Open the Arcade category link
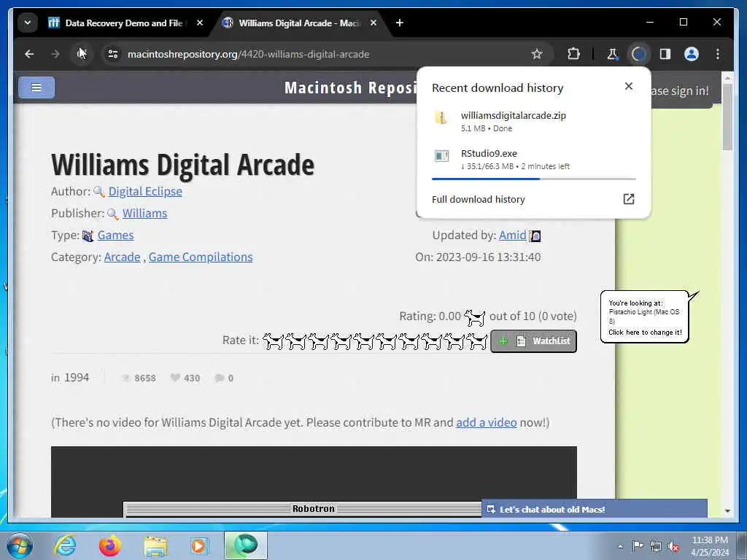This screenshot has width=747, height=560. (x=122, y=257)
